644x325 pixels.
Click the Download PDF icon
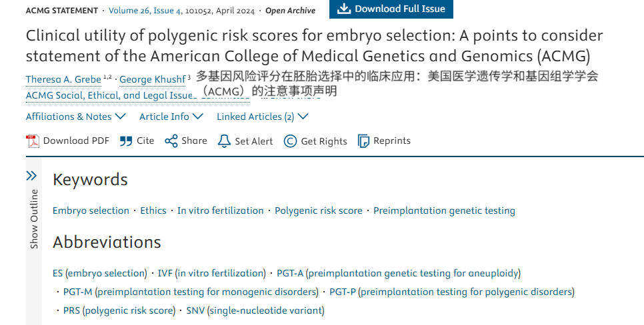point(33,141)
